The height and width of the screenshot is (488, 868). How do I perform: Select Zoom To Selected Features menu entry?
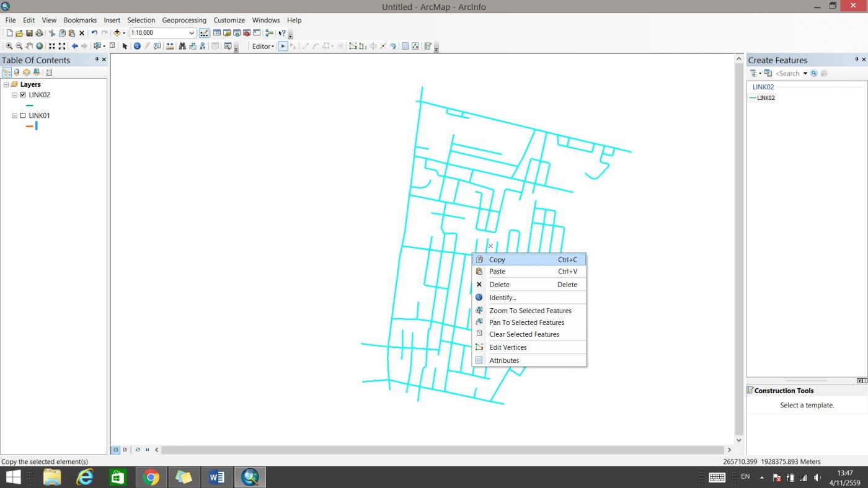click(x=530, y=311)
